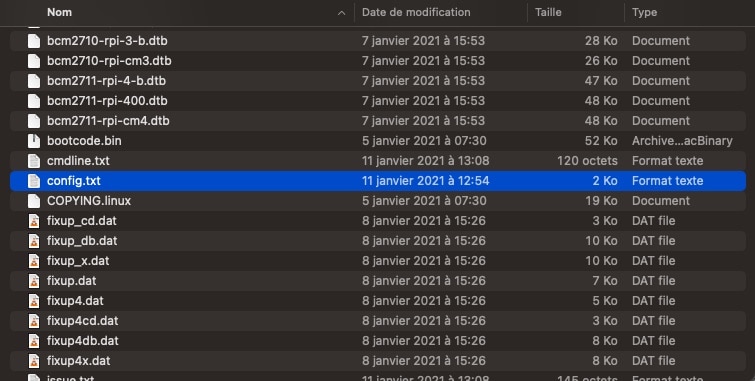The width and height of the screenshot is (755, 381).
Task: Select file name bcm2711-rpi-4-b.dtb
Action: coord(106,81)
